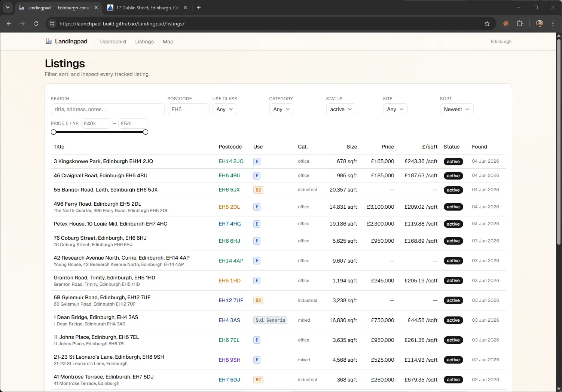Image resolution: width=562 pixels, height=392 pixels.
Task: Open listing Petex House, 10 Logie Mill
Action: point(110,224)
